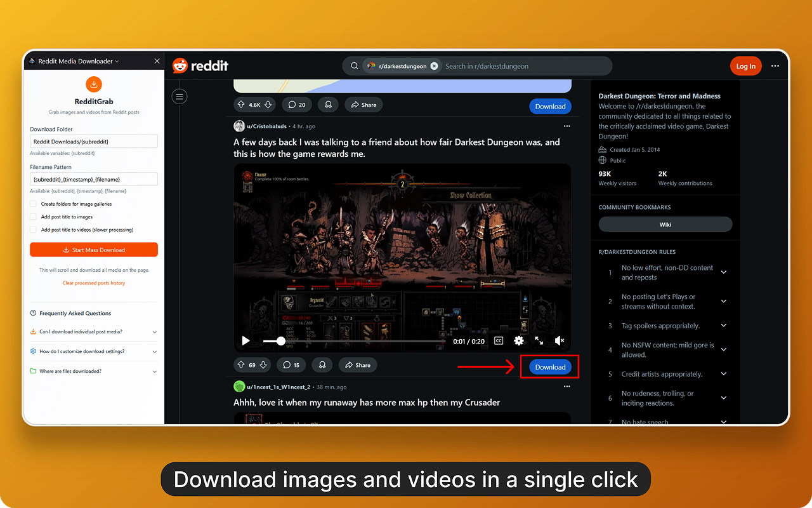Share the top post with 4.6K votes
812x508 pixels.
364,105
